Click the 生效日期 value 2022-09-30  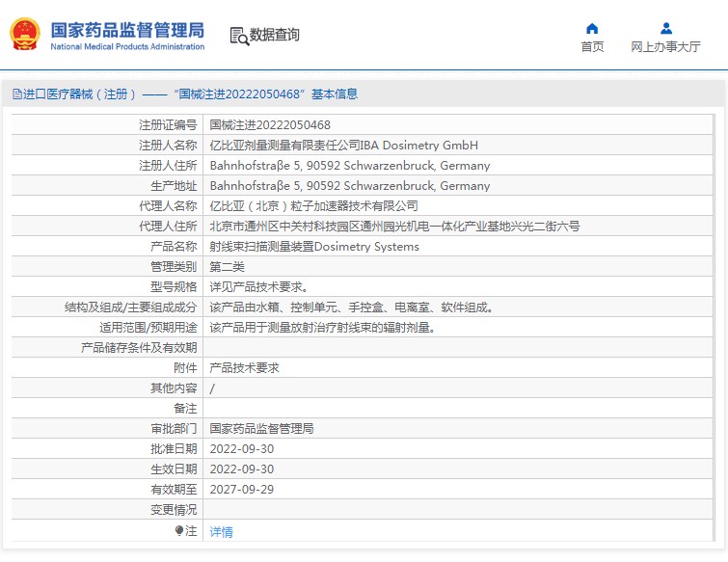coord(242,469)
